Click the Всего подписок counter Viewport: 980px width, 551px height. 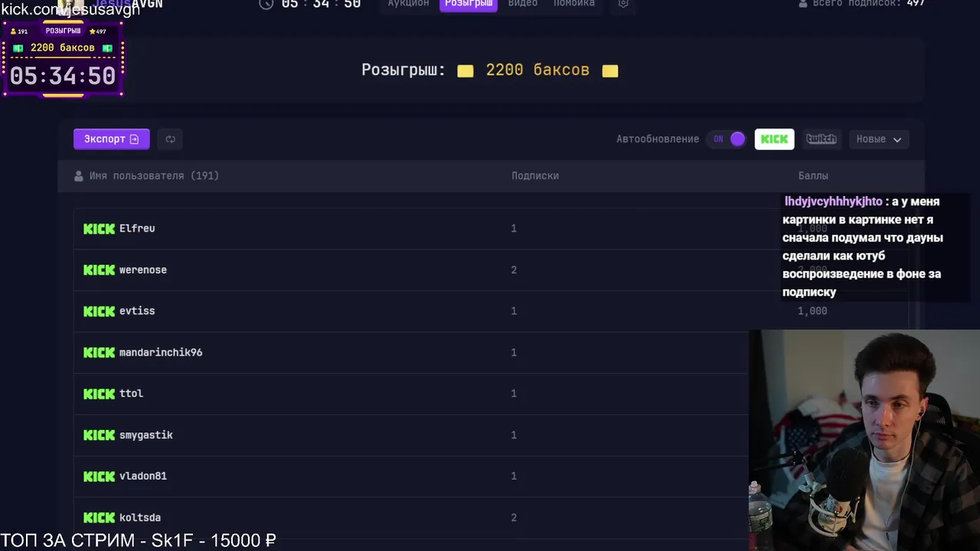click(x=868, y=4)
